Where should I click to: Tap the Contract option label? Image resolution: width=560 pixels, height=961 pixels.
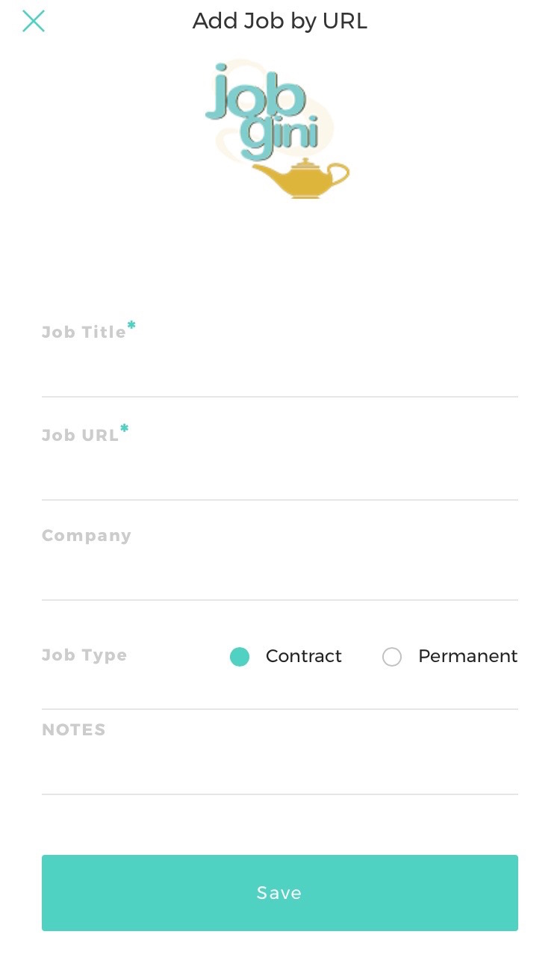click(x=303, y=656)
